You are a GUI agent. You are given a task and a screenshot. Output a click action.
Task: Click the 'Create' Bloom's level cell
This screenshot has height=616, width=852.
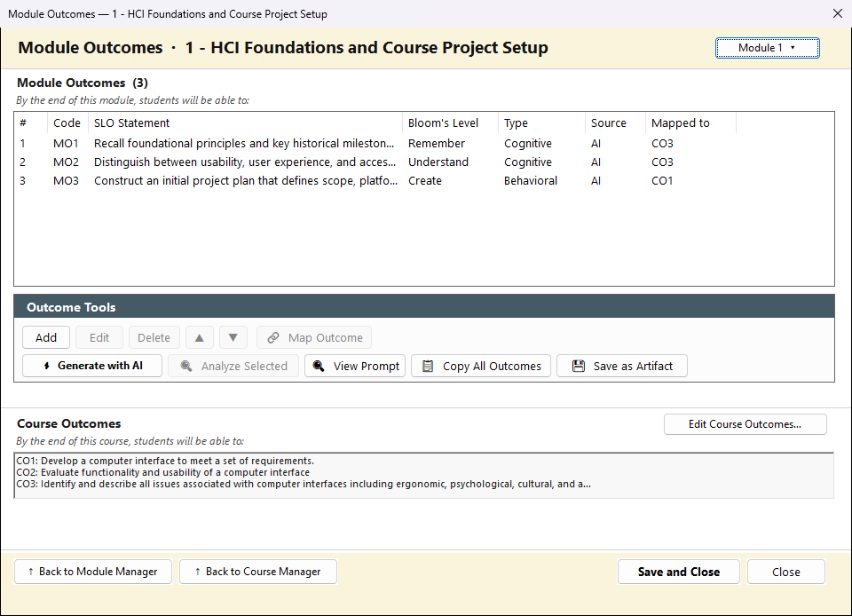(x=425, y=180)
